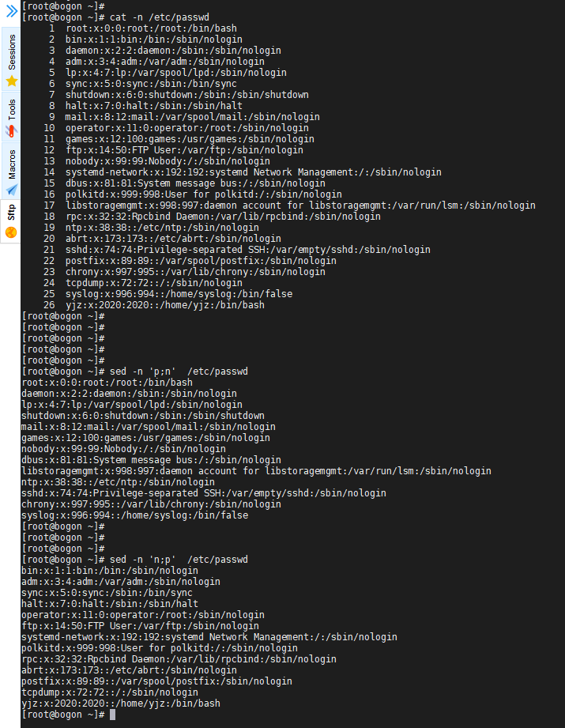Open the Sessions sidebar tab

11,59
